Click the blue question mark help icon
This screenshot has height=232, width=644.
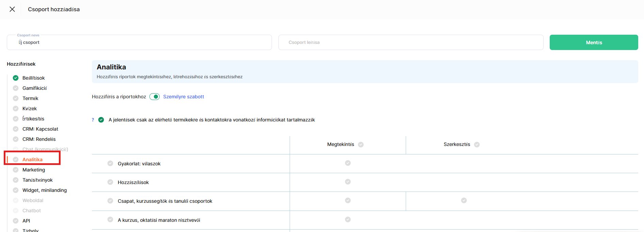(x=93, y=120)
